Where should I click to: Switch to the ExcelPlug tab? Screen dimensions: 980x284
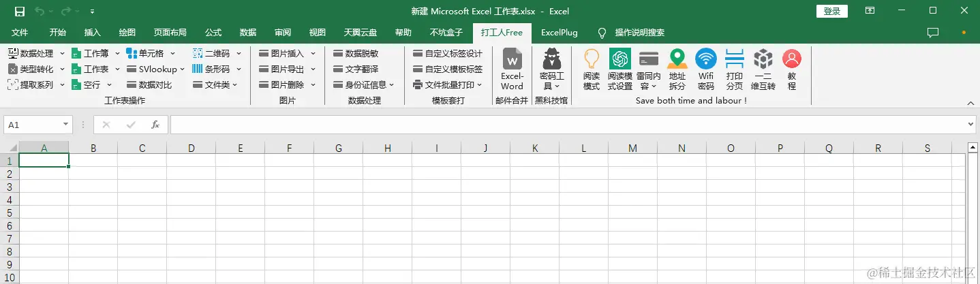point(559,33)
